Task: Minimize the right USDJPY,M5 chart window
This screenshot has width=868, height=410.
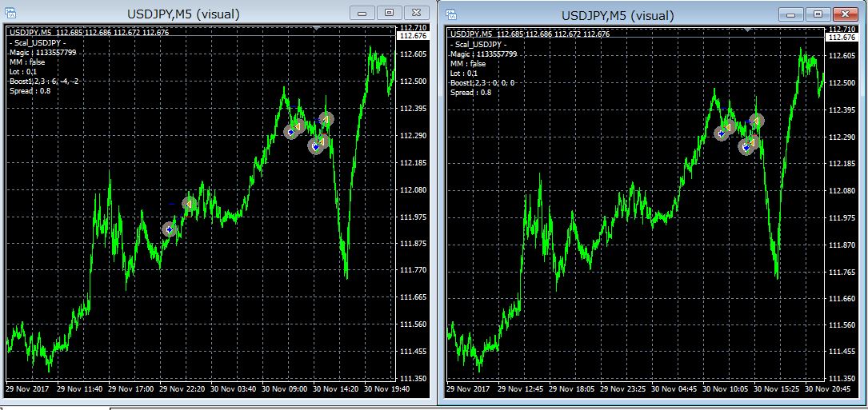Action: (x=792, y=14)
